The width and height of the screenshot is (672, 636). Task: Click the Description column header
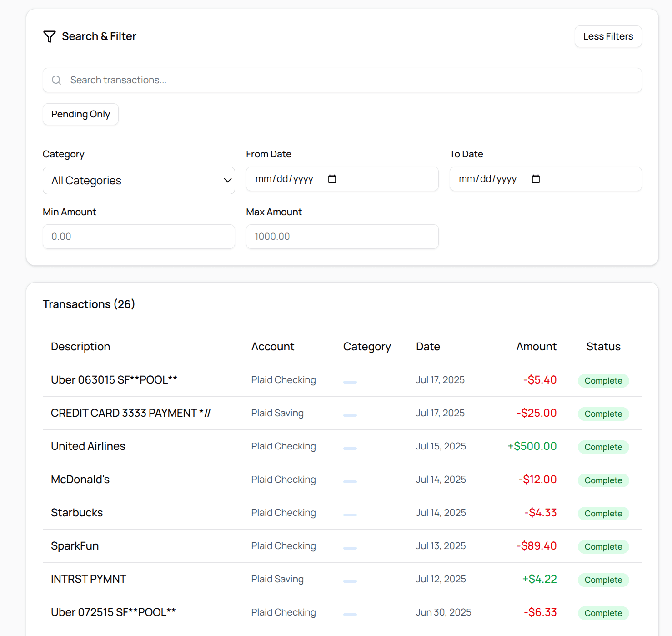pos(80,346)
